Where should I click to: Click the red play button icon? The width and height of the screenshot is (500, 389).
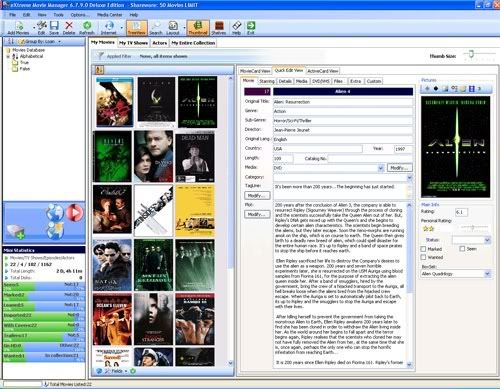point(75,212)
